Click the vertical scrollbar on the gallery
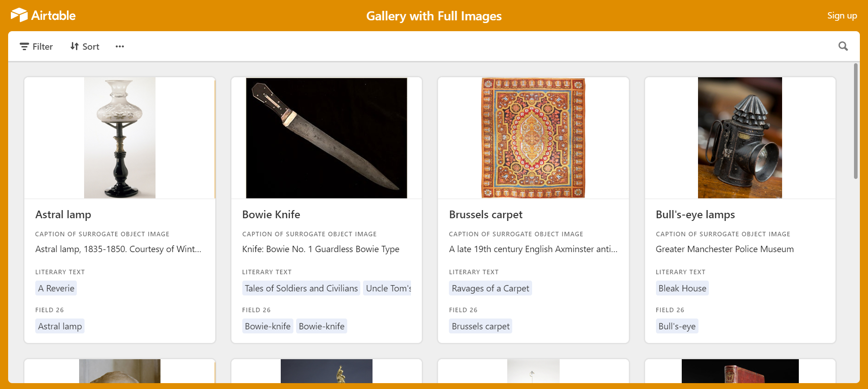The height and width of the screenshot is (389, 868). tap(855, 121)
